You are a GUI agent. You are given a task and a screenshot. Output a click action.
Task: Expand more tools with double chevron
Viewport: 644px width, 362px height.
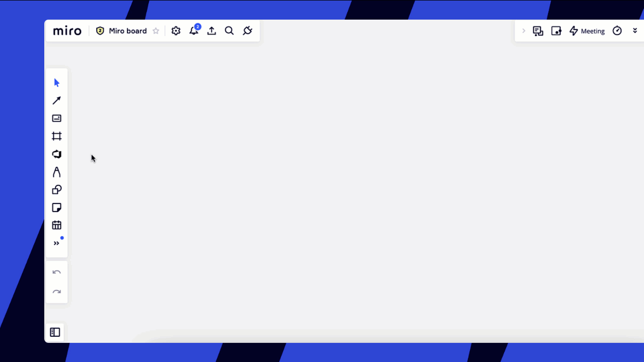pyautogui.click(x=57, y=243)
